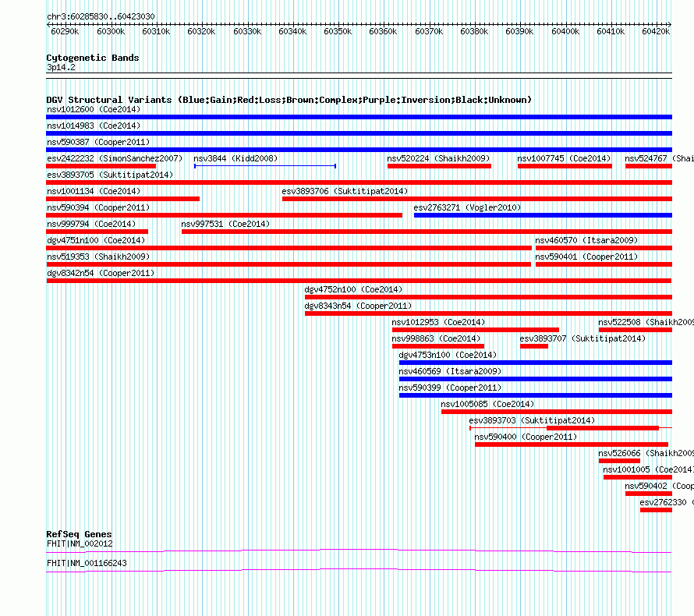Click the 3p14.2 cytogenetic band label

pos(61,67)
